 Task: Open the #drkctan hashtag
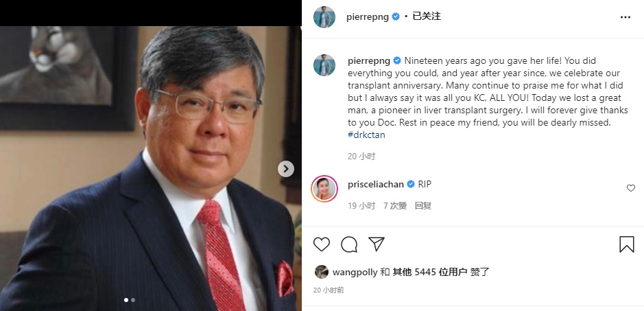(x=366, y=135)
